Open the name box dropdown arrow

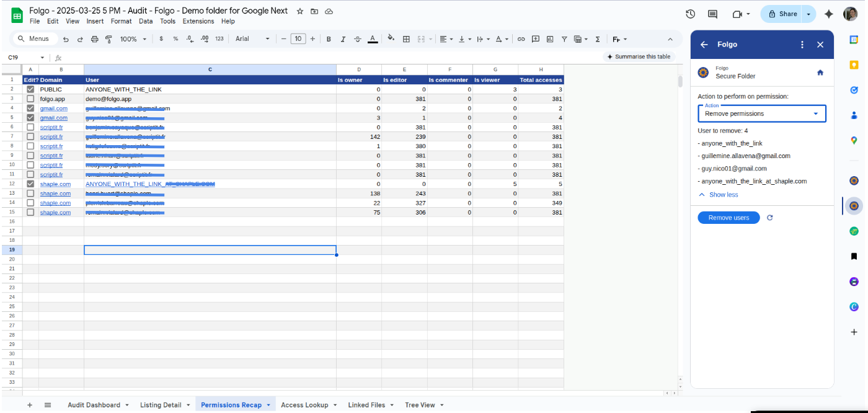(43, 58)
